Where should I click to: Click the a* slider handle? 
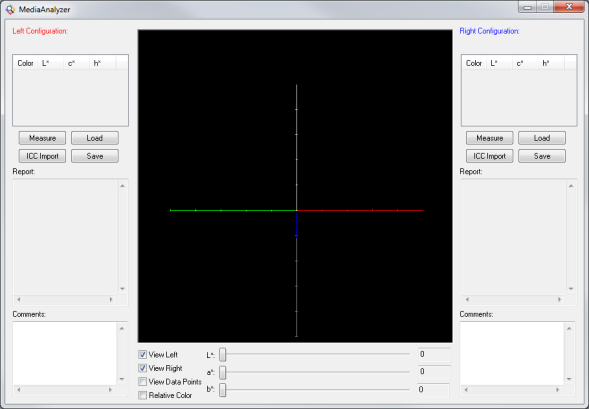[223, 372]
